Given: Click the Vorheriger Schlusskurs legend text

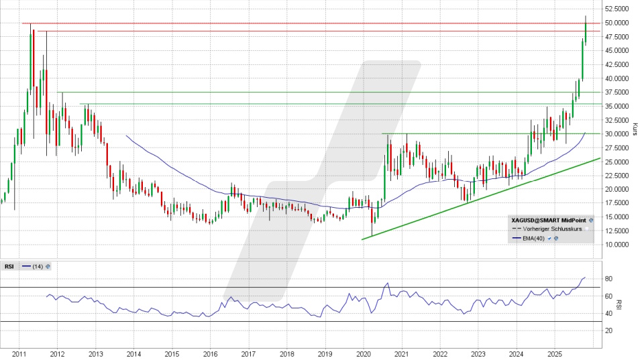Looking at the screenshot, I should click(x=553, y=229).
